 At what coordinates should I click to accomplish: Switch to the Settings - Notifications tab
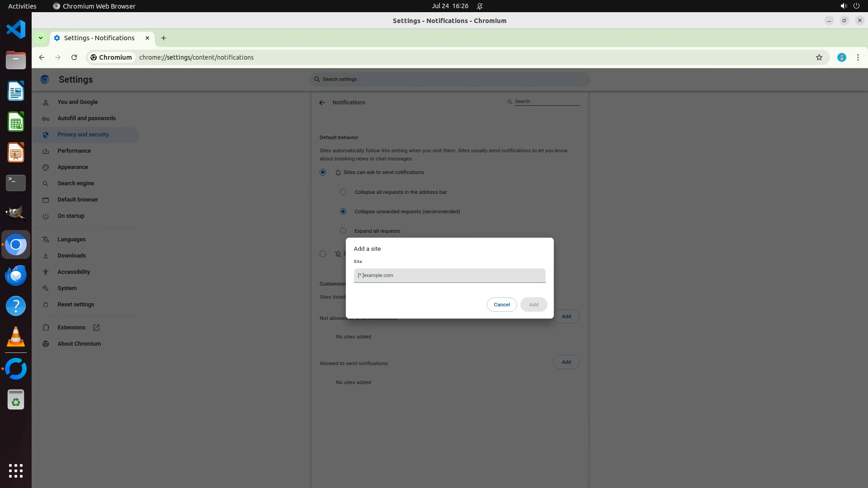coord(99,38)
